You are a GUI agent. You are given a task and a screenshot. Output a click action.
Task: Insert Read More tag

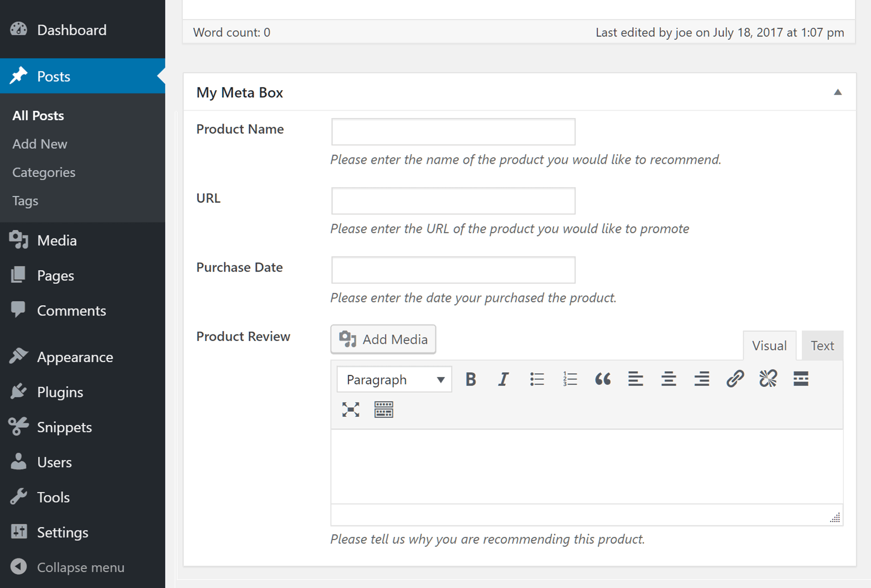pos(801,379)
